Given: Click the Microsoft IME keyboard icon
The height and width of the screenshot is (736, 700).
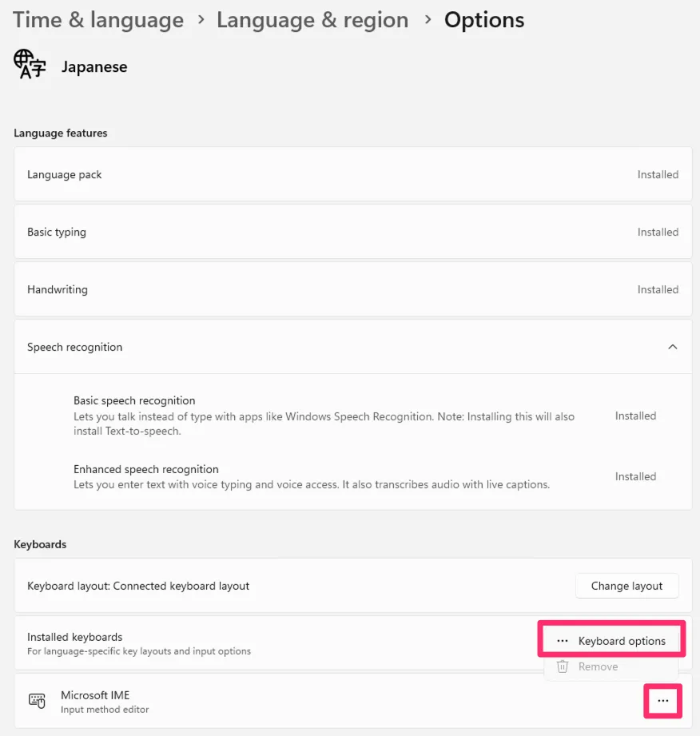Looking at the screenshot, I should pyautogui.click(x=37, y=701).
